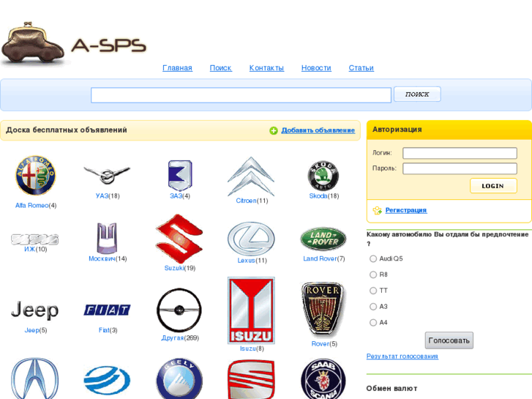Open the Isuzu red emblem
Viewport: 532px width, 399px height.
(251, 310)
